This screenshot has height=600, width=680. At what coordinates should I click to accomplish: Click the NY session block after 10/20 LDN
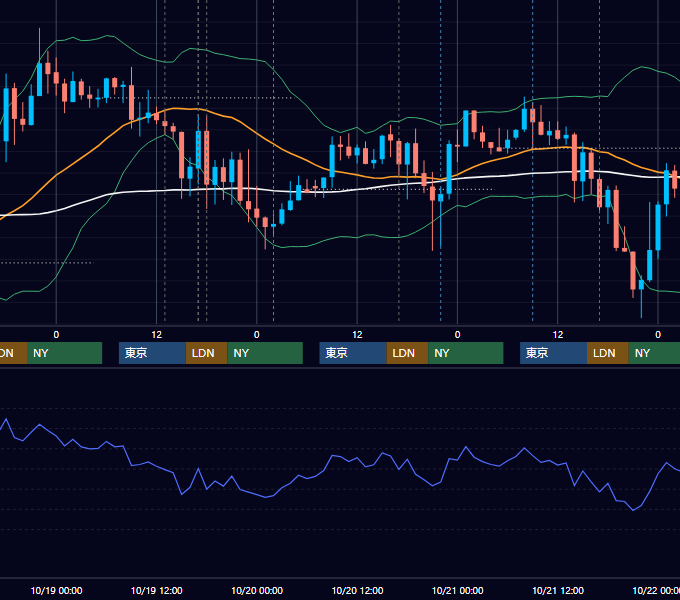[466, 353]
